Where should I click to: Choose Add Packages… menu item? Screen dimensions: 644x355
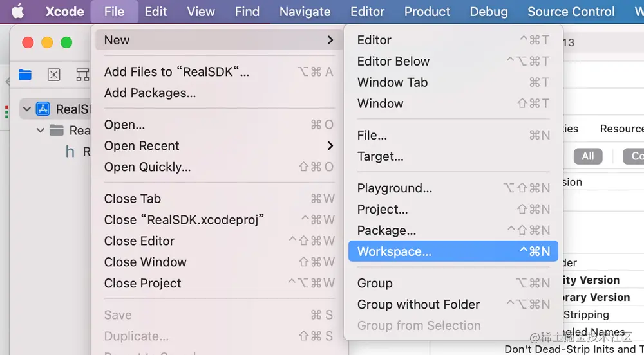coord(218,93)
